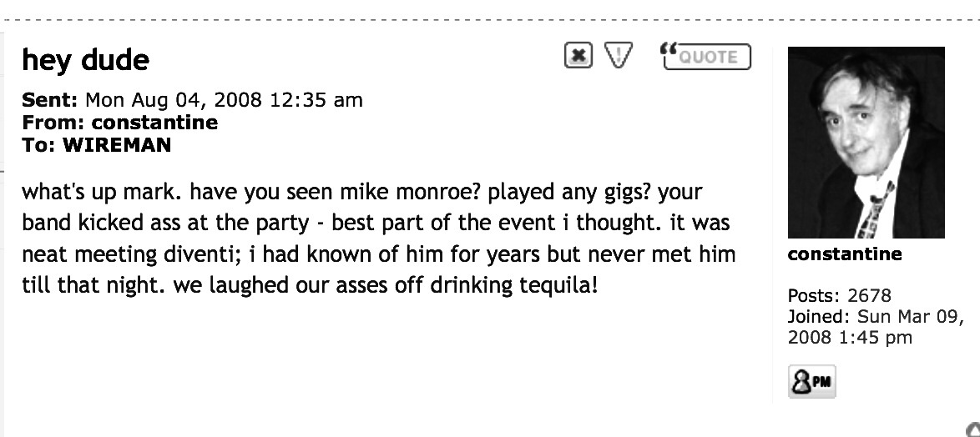Image resolution: width=980 pixels, height=437 pixels.
Task: Click the partial icon at the bottom-right corner
Action: click(x=973, y=429)
